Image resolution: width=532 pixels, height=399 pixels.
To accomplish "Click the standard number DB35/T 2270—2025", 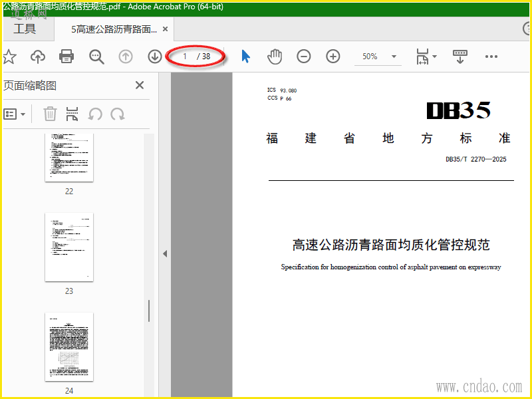I will coord(476,159).
